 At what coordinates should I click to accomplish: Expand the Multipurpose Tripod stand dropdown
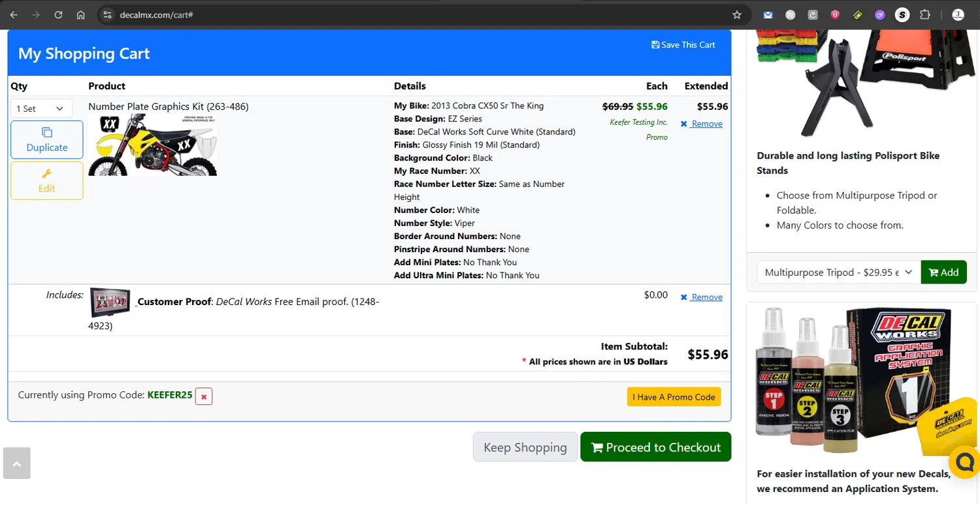[x=838, y=272]
